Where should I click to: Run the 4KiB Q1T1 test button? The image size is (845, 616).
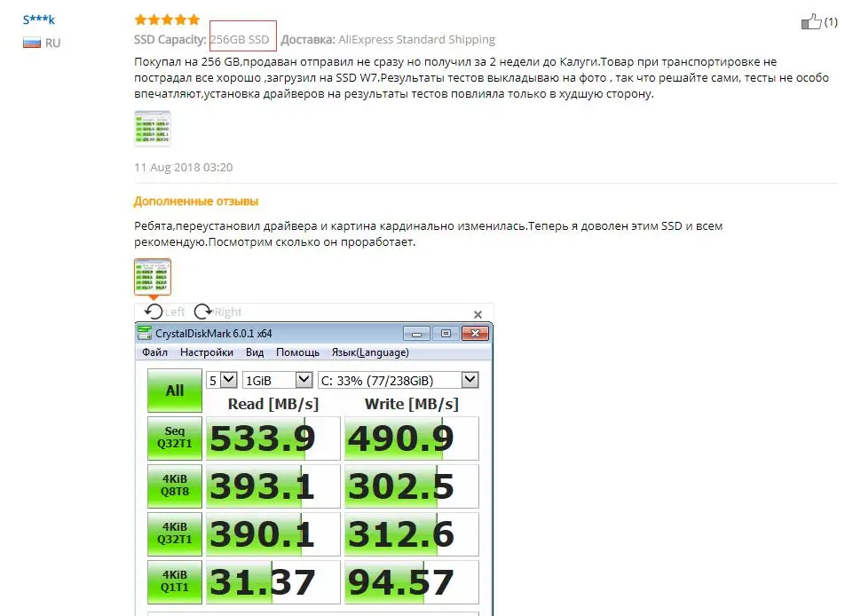tap(175, 581)
